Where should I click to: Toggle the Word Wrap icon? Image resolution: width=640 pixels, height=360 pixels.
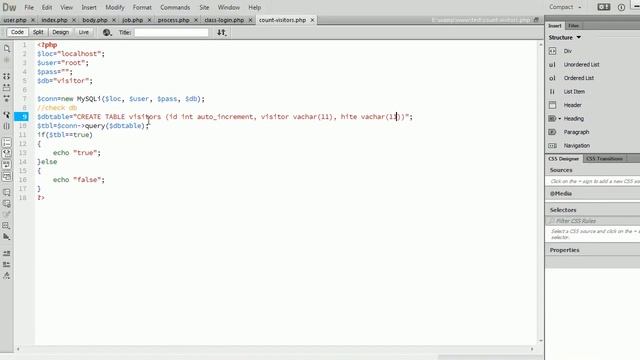pos(7,164)
